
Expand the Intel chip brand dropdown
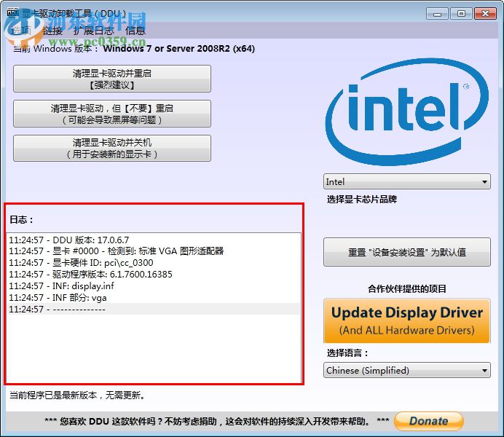point(407,181)
